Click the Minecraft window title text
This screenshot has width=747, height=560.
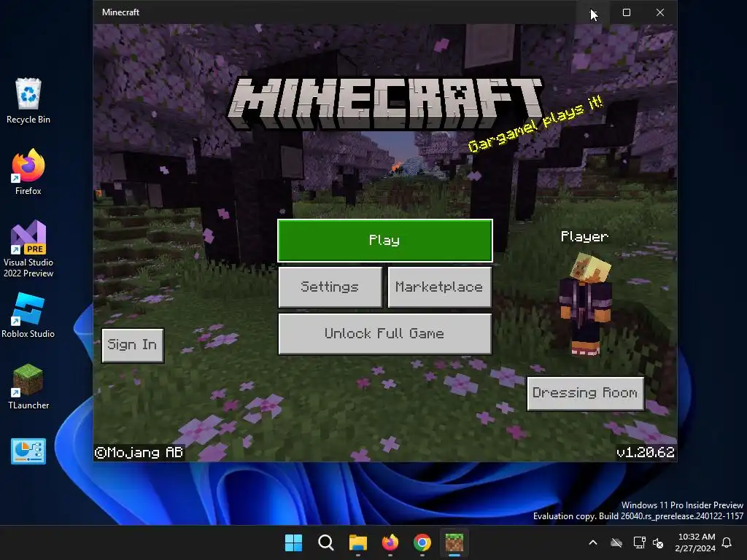click(x=120, y=12)
